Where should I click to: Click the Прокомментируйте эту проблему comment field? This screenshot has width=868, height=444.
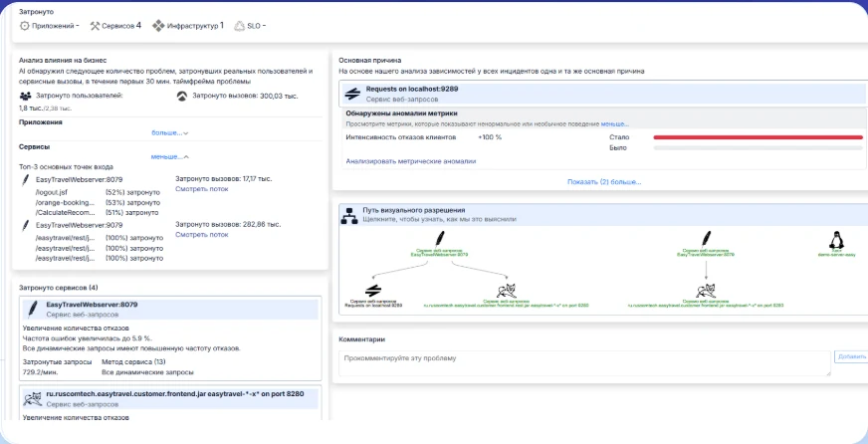coord(584,363)
